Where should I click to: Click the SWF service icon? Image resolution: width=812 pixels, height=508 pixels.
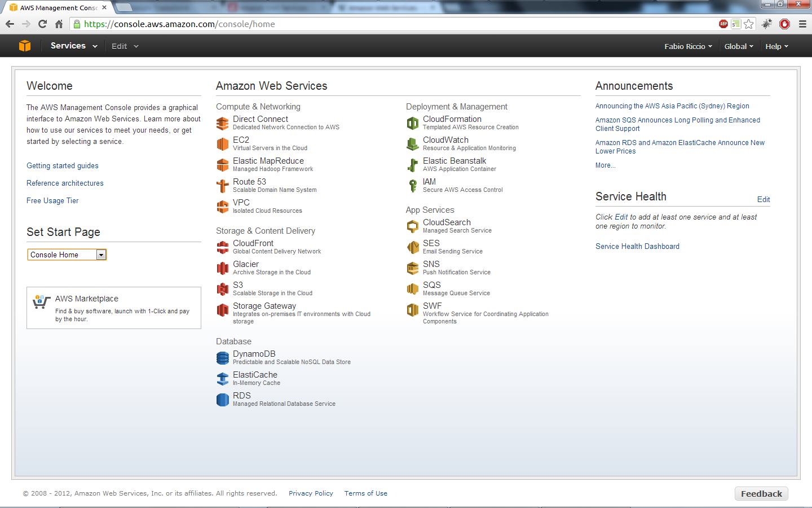click(x=413, y=310)
